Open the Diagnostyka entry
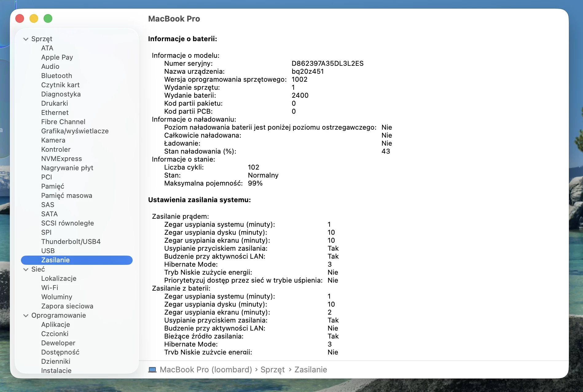Viewport: 583px width, 392px height. tap(61, 94)
